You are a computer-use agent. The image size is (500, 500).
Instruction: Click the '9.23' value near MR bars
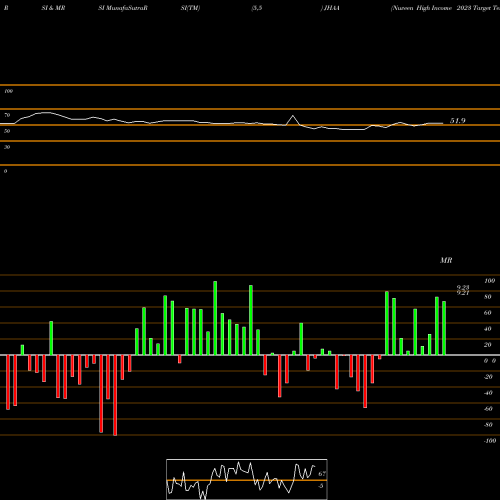(x=463, y=287)
